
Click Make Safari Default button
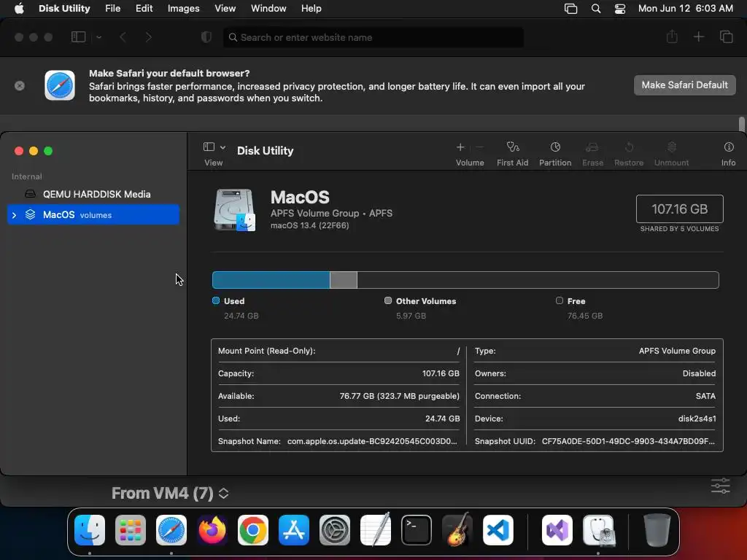684,85
